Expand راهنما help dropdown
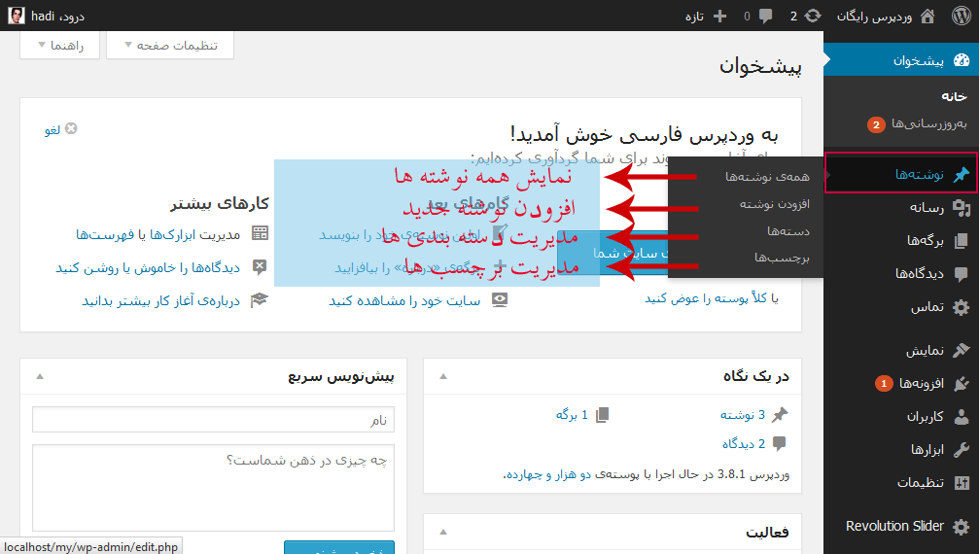This screenshot has width=980, height=554. [60, 45]
